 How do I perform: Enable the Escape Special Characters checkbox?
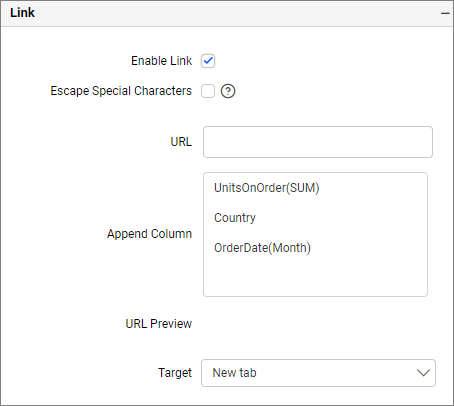pos(208,91)
